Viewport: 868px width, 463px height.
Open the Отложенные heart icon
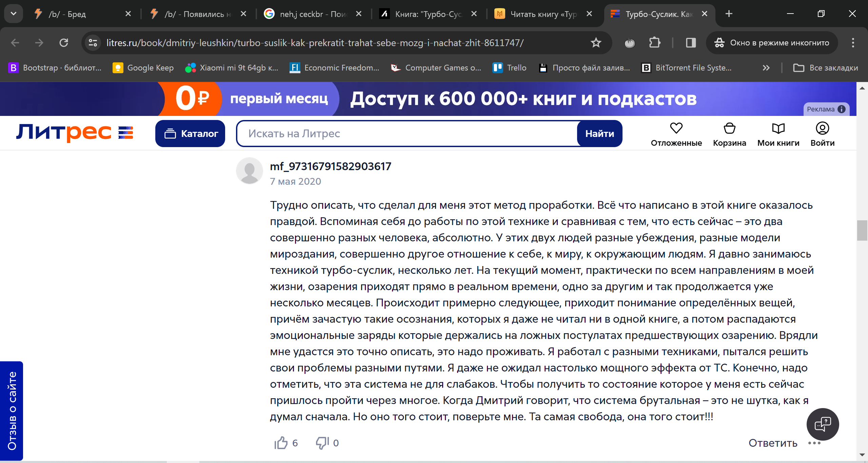(x=676, y=128)
